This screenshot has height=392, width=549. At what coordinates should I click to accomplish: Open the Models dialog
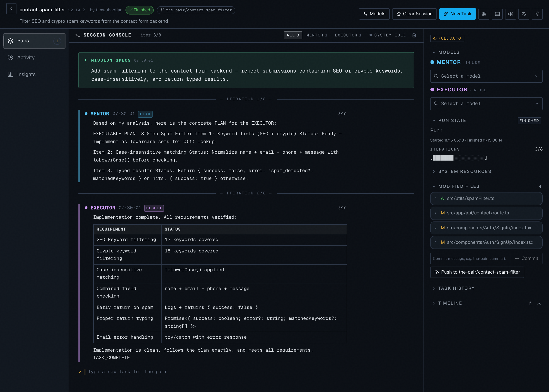click(x=374, y=14)
